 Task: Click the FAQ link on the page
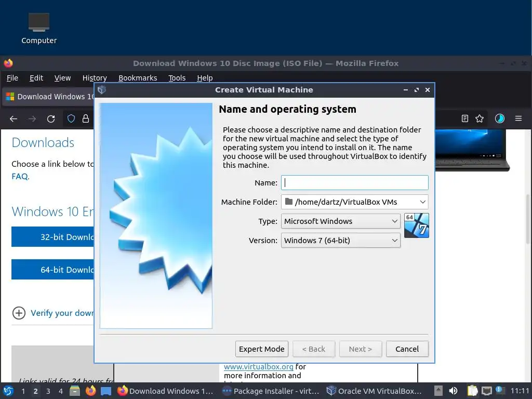pos(20,177)
